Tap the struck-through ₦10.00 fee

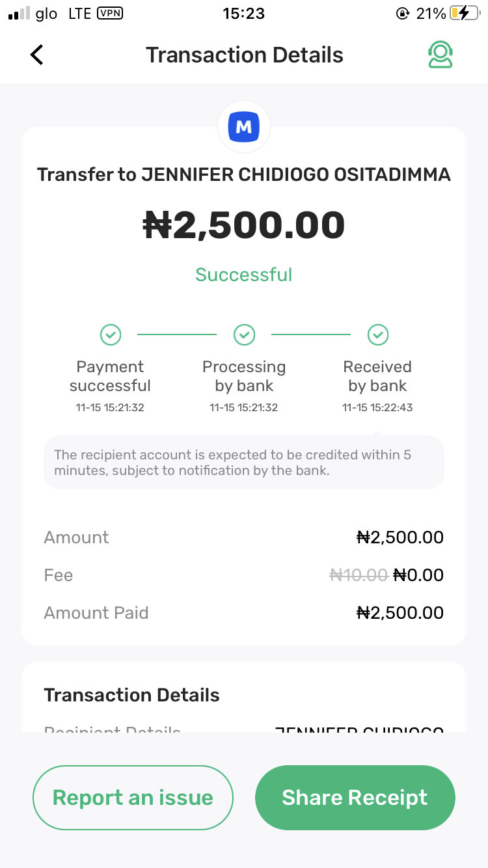click(x=359, y=575)
